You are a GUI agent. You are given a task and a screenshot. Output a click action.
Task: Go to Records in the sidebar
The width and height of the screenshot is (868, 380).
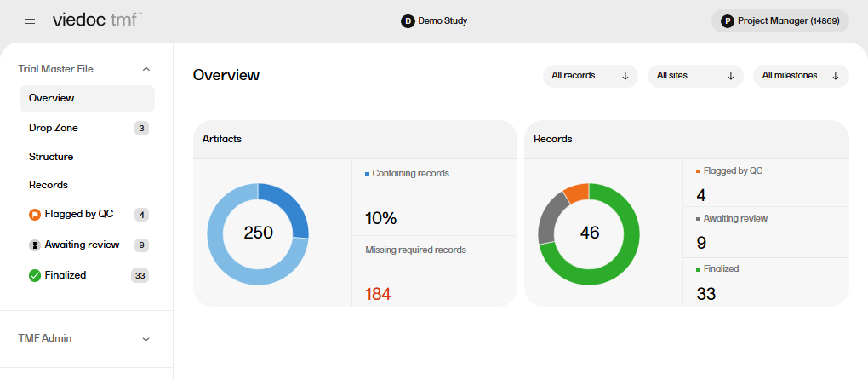point(49,185)
